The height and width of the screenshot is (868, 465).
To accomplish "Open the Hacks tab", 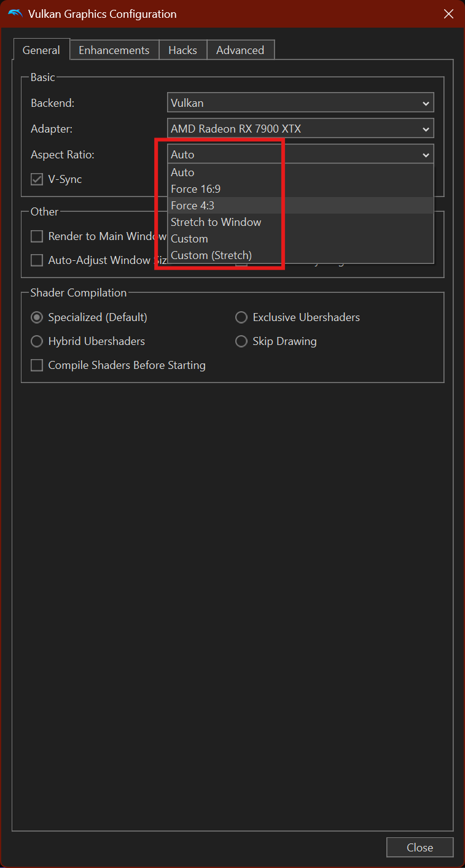I will tap(182, 50).
